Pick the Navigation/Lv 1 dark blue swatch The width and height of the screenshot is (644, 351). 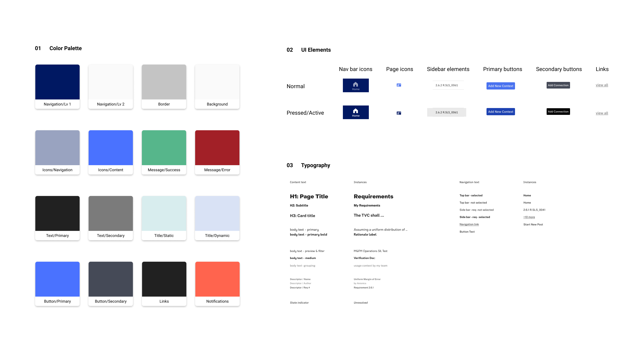[x=57, y=82]
